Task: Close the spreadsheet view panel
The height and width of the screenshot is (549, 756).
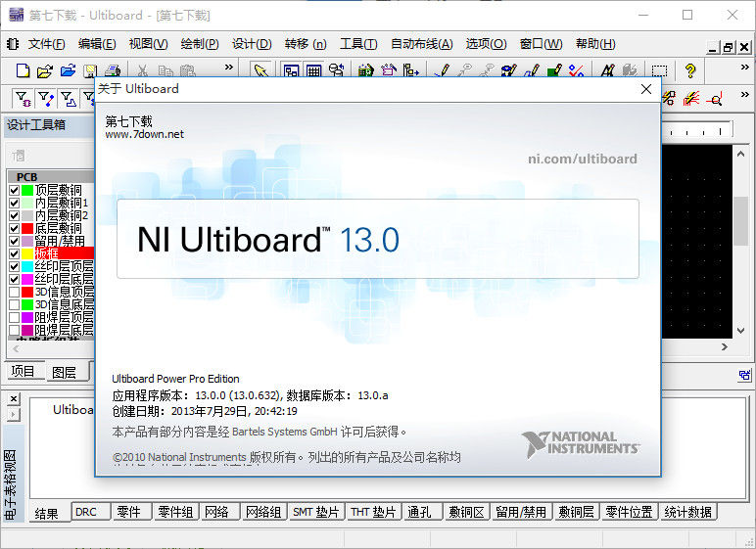Action: (x=14, y=399)
